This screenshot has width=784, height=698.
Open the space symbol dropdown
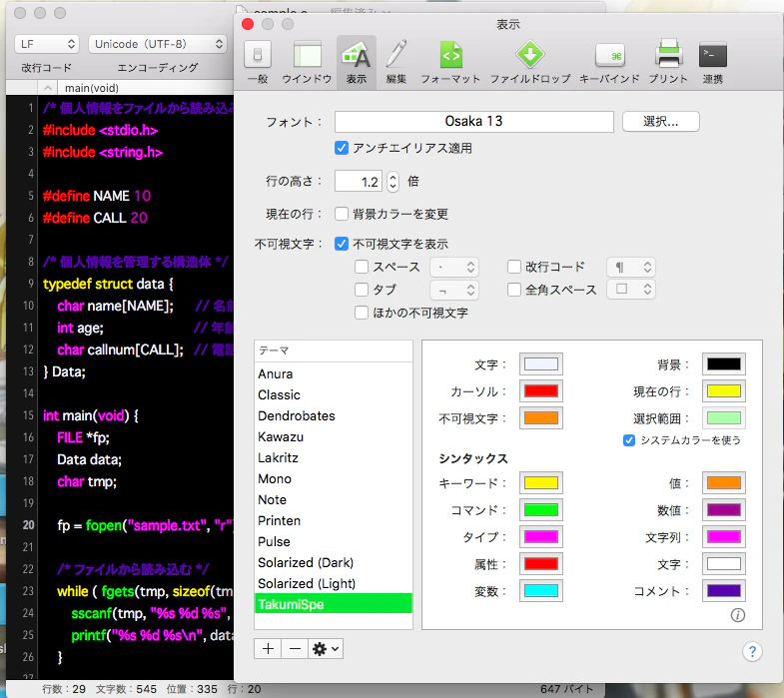pos(454,267)
